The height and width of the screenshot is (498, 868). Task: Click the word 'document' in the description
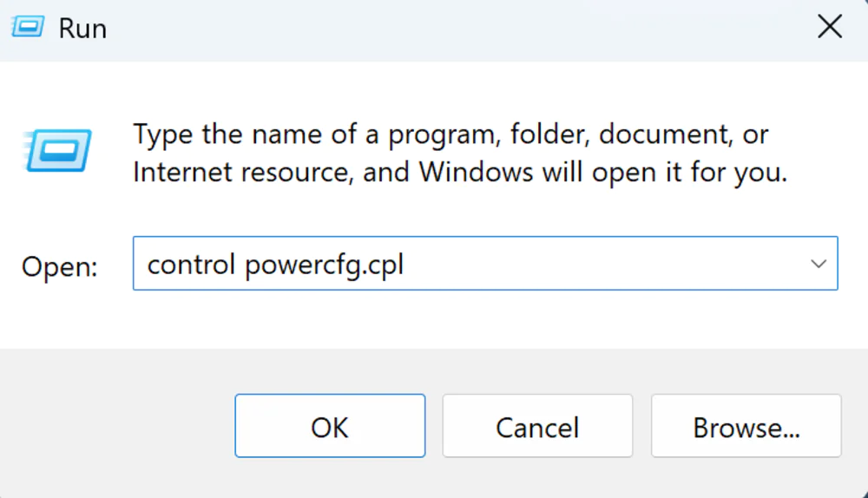click(x=664, y=135)
